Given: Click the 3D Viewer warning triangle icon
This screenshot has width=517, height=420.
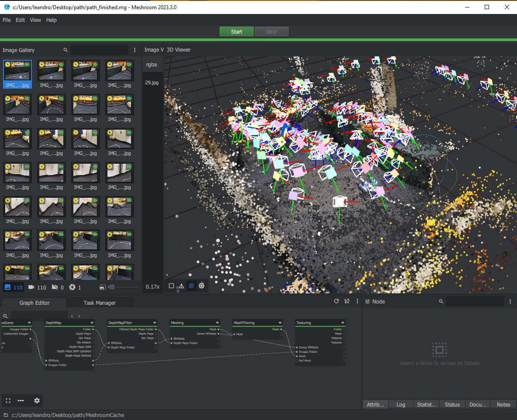Looking at the screenshot, I should pyautogui.click(x=181, y=286).
